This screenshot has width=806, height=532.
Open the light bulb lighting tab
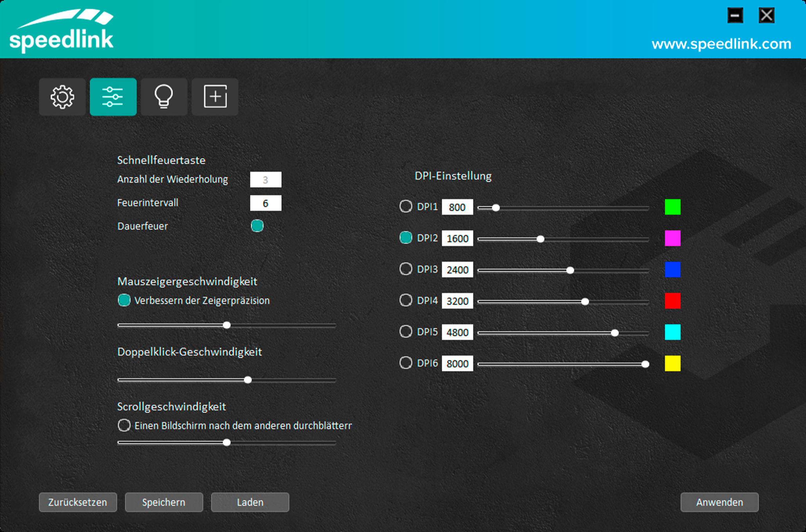(164, 97)
